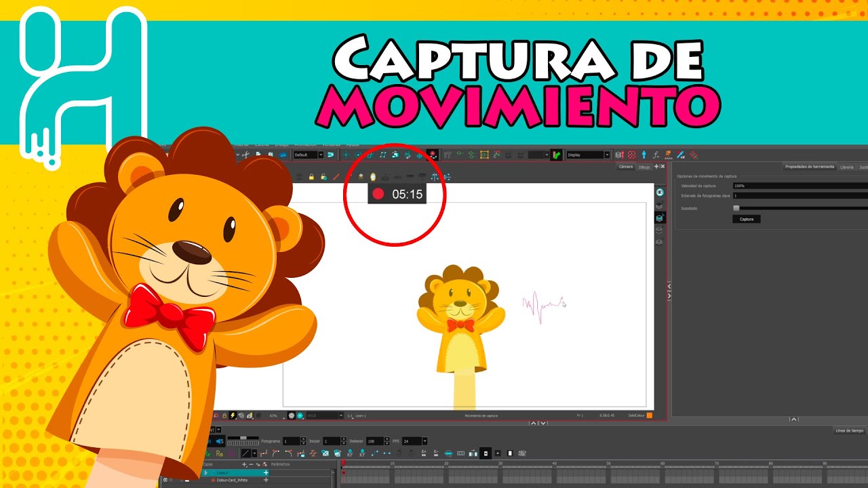Click the plus on the Leon-1 layer row
The width and height of the screenshot is (868, 488).
(x=266, y=472)
